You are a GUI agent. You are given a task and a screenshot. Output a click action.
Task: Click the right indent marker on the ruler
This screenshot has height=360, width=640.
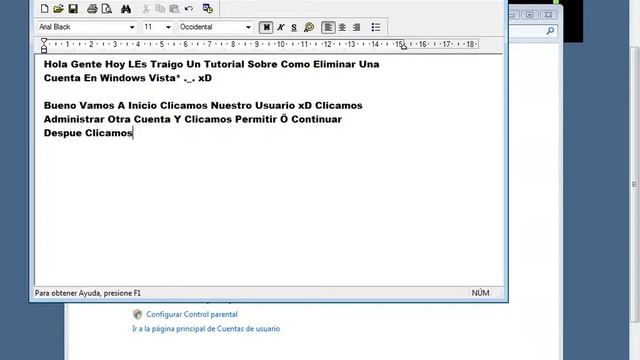[404, 47]
